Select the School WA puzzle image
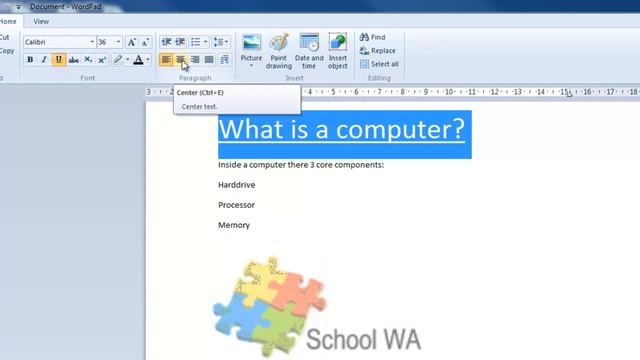Viewport: 640px width, 360px height. coord(317,307)
